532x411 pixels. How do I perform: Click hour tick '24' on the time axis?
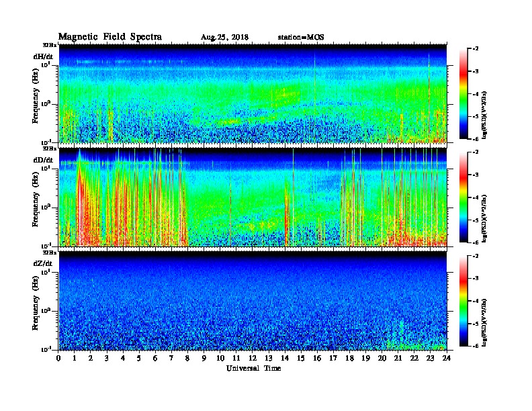[447, 358]
